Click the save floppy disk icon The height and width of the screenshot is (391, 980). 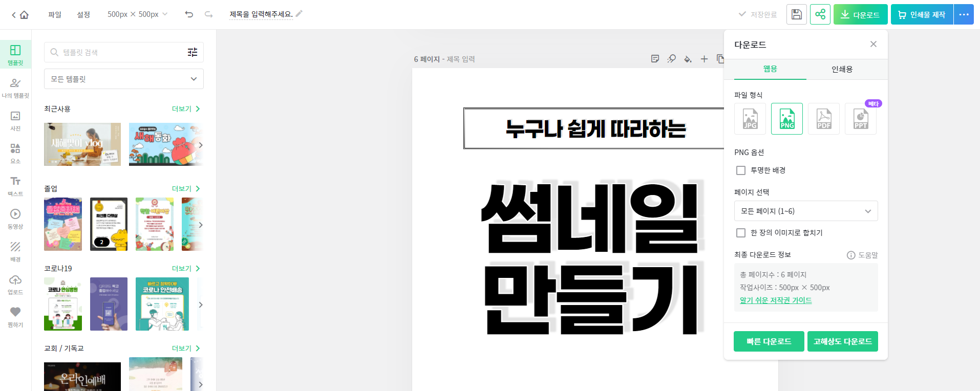pos(797,14)
